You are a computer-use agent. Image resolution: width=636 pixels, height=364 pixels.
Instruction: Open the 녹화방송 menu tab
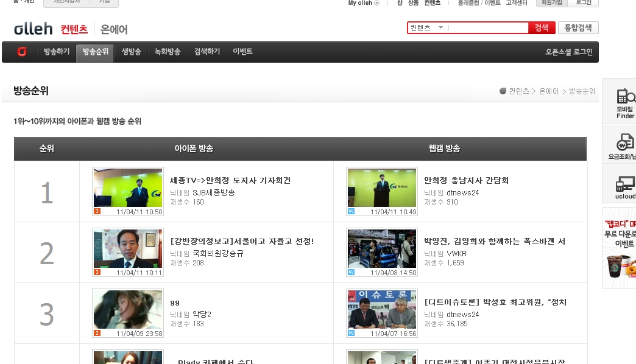167,52
